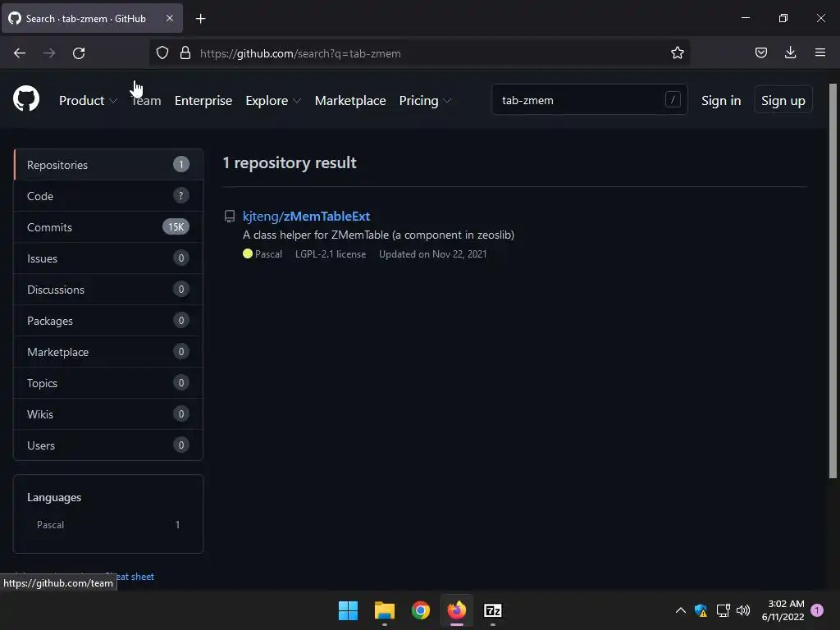Close the Search tab-zmem GitHub tab

[x=169, y=18]
